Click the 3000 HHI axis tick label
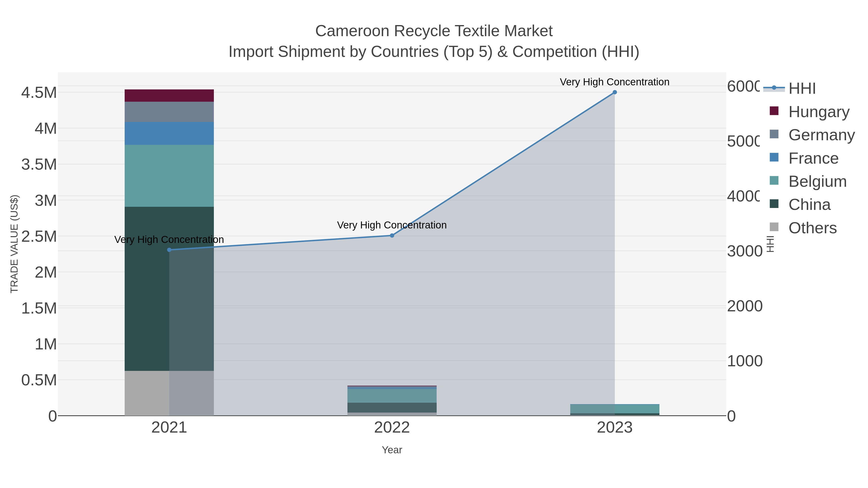 (x=745, y=251)
